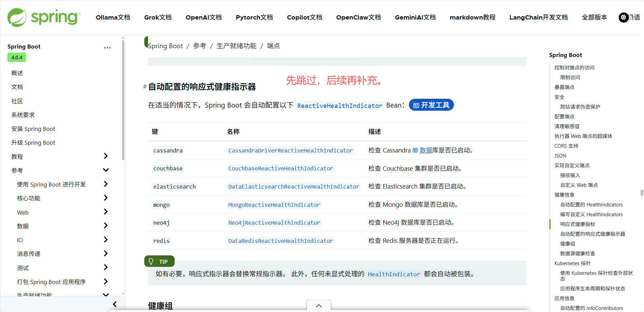Open the ReactiveHealthIndicator link
The height and width of the screenshot is (312, 644).
(x=340, y=106)
